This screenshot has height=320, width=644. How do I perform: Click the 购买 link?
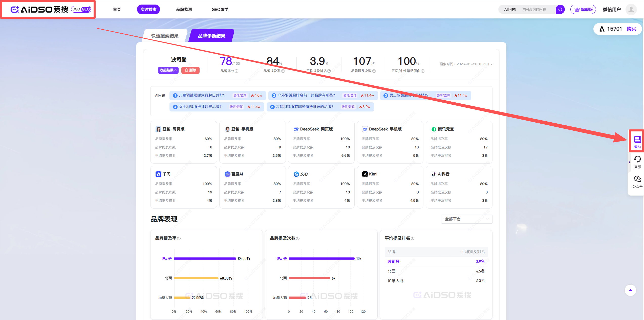[x=631, y=29]
